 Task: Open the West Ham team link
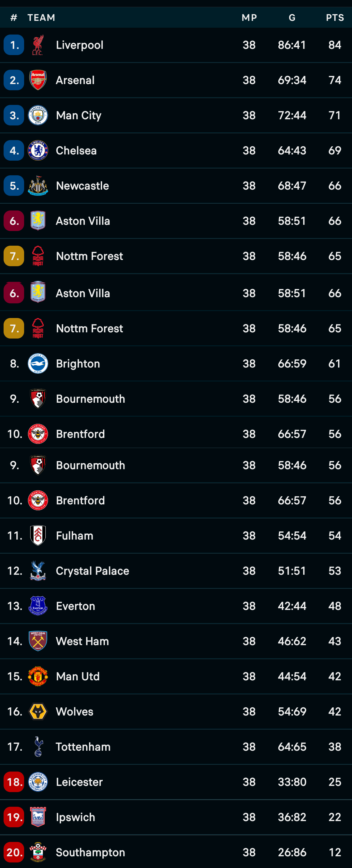(82, 641)
